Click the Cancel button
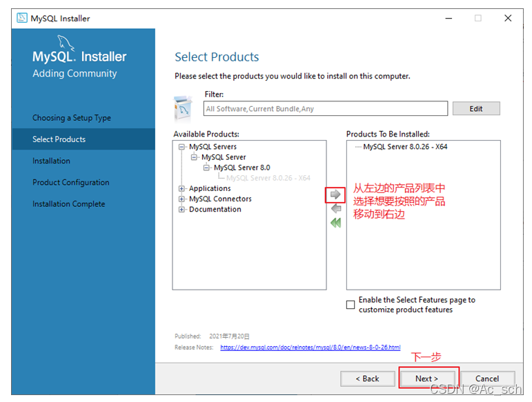Viewport: 532px width, 402px height. pyautogui.click(x=487, y=379)
